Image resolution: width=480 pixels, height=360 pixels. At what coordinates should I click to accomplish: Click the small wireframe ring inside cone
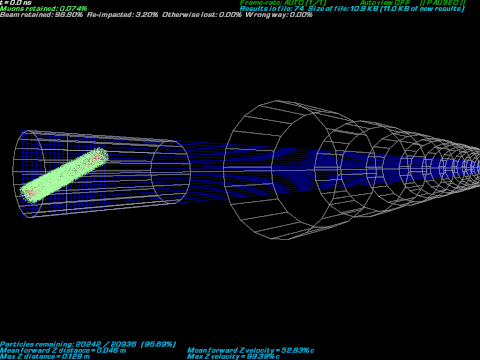[170, 172]
